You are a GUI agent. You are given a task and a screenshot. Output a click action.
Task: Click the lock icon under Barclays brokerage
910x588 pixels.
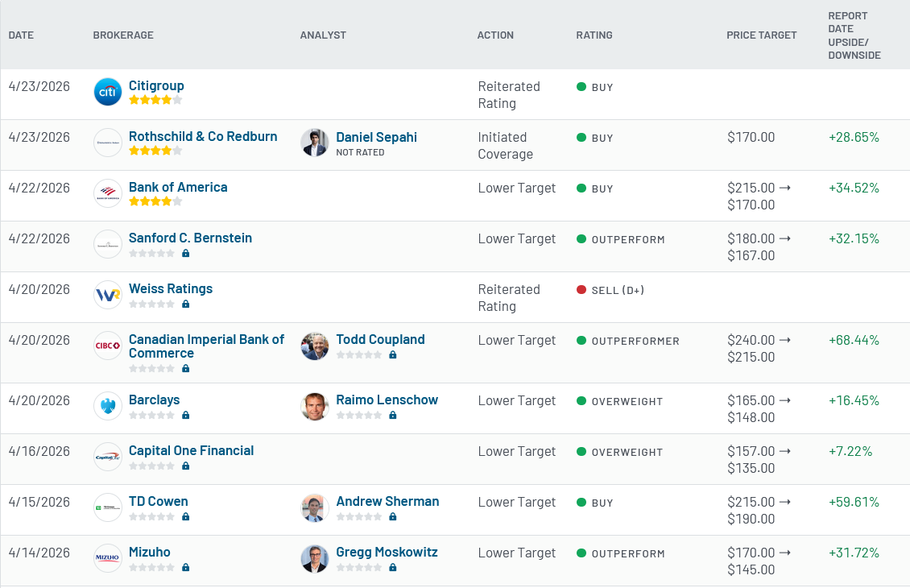pos(186,415)
